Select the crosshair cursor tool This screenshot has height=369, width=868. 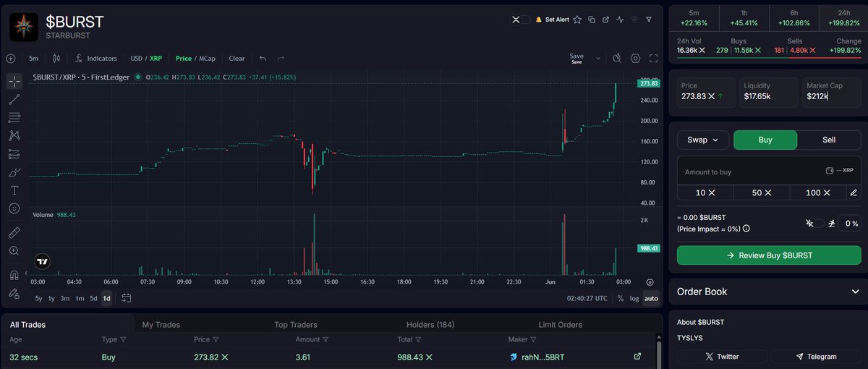pos(14,81)
